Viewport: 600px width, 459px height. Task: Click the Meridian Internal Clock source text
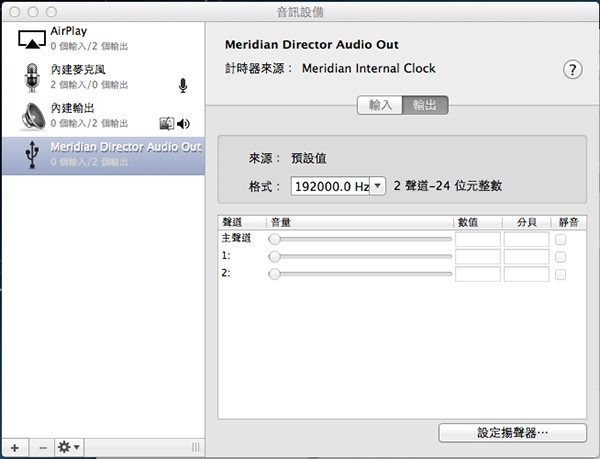368,68
